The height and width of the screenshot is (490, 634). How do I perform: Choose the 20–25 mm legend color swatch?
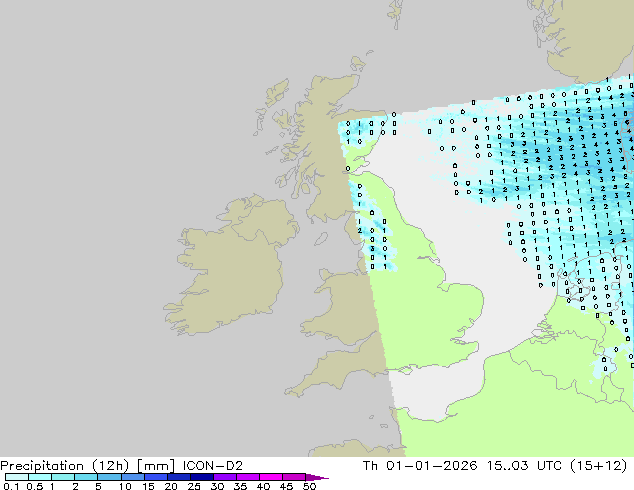pos(179,477)
